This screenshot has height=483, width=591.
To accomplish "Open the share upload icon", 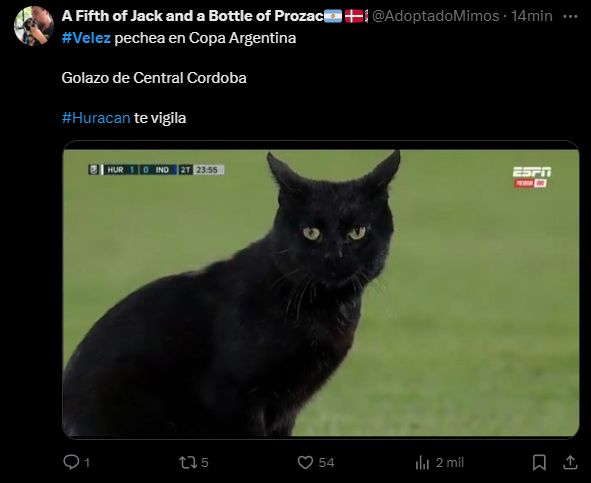I will coord(570,462).
